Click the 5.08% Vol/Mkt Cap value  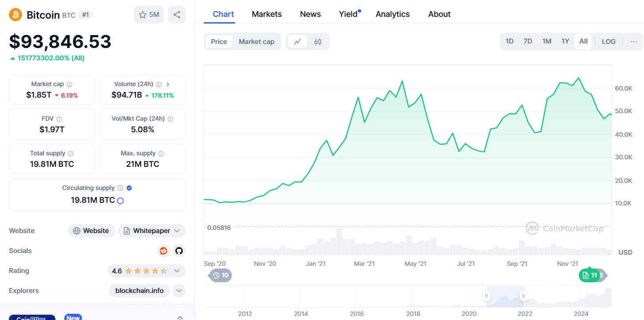142,130
